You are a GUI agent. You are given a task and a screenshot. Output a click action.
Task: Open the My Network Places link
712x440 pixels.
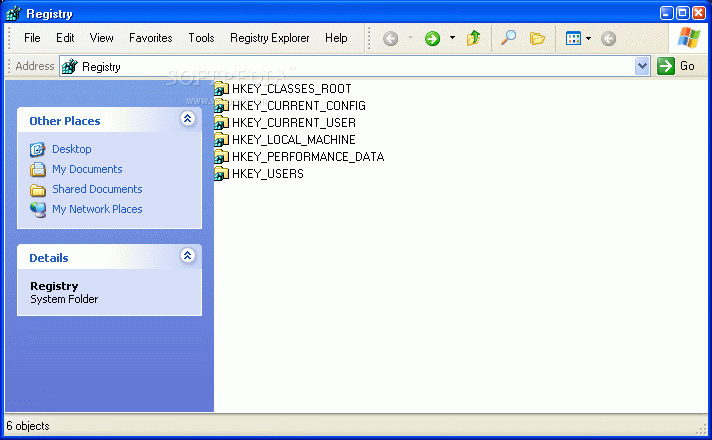[97, 209]
